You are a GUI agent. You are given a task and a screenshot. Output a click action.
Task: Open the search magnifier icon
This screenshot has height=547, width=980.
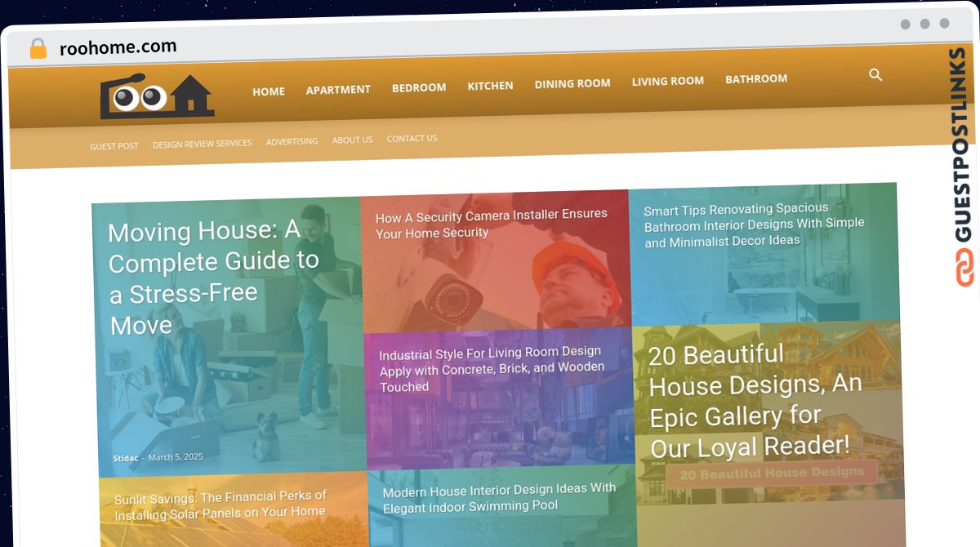[x=875, y=75]
